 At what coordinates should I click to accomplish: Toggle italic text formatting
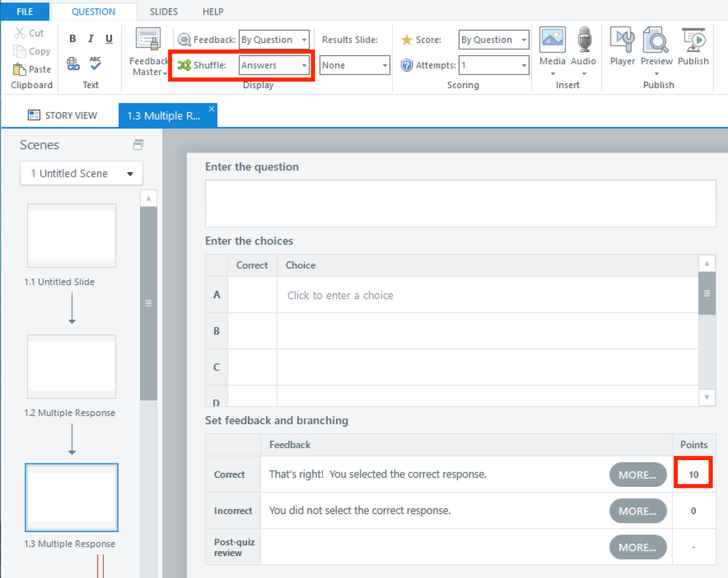point(91,39)
